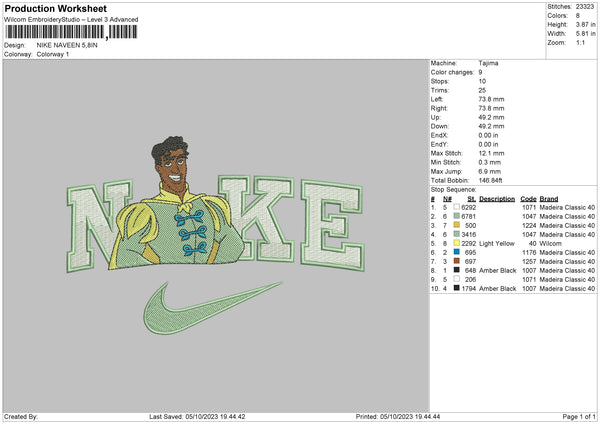Click the Left value '73.8 mm'
The width and height of the screenshot is (600, 424).
point(491,99)
